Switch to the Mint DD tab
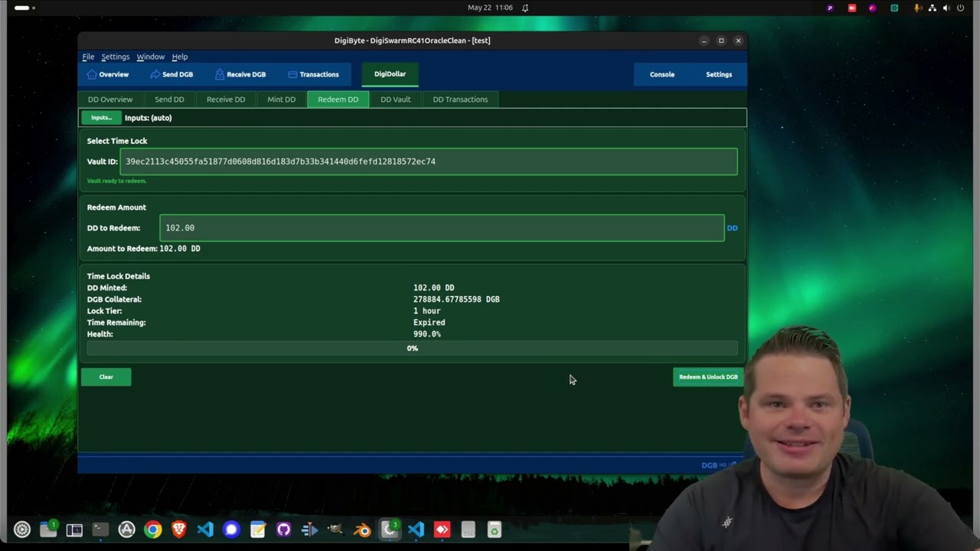The width and height of the screenshot is (980, 551). 281,99
